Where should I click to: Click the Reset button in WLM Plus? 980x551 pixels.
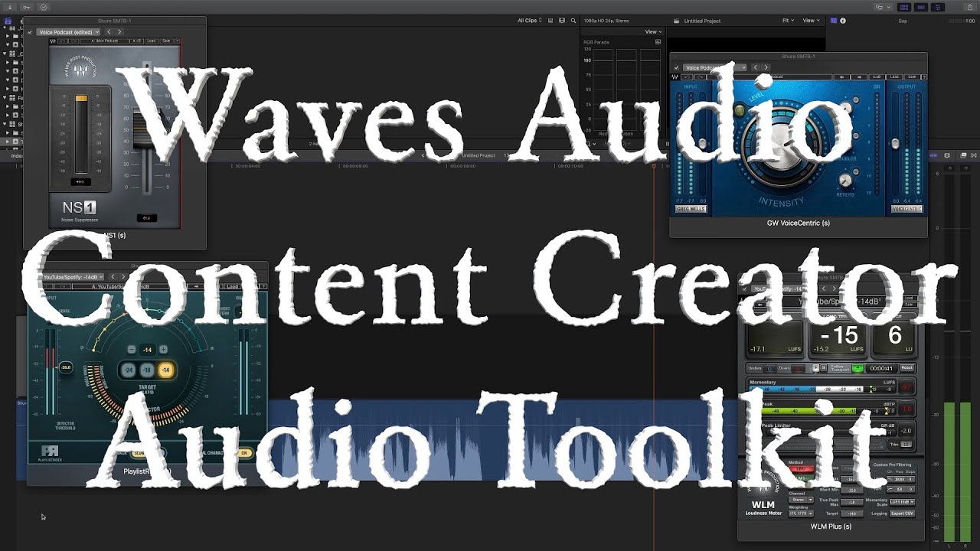(x=906, y=368)
